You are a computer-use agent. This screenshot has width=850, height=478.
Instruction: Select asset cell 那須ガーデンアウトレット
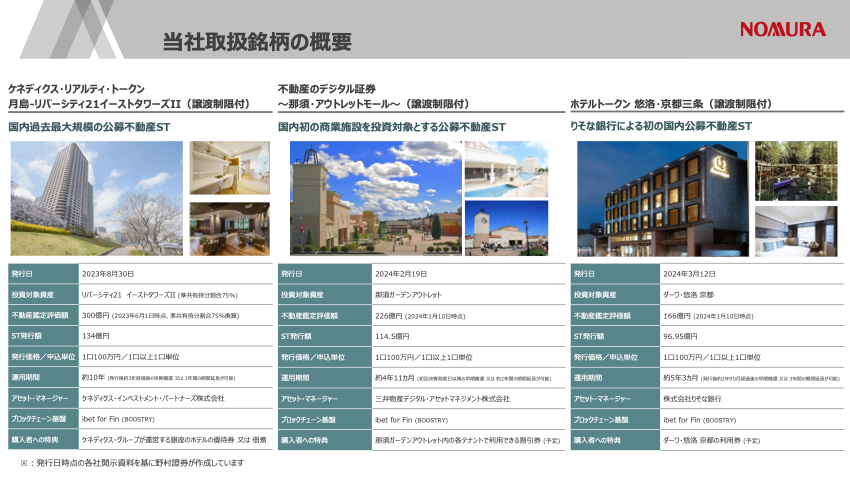click(x=409, y=295)
